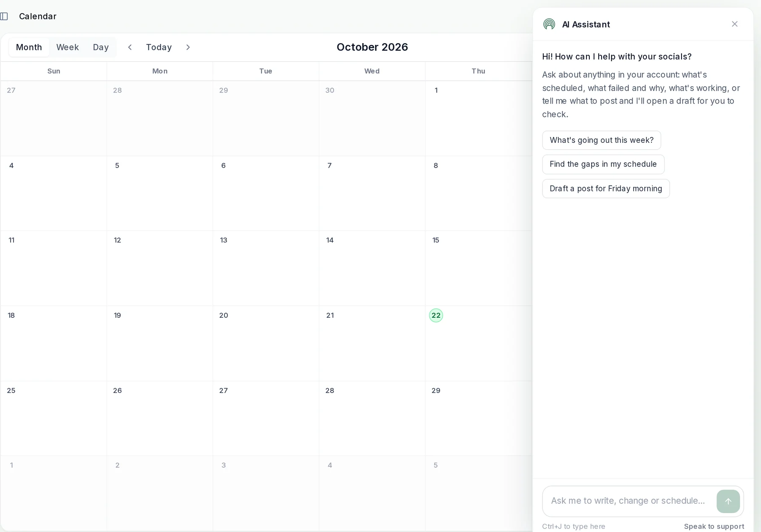Choose "Draft a post for Friday morning"
This screenshot has width=761, height=532.
pos(606,188)
